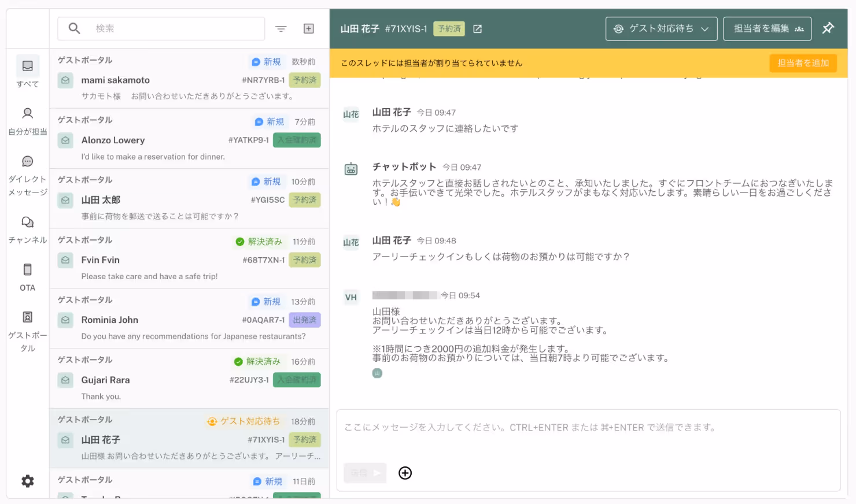
Task: Click the ゲスト対応待ち status in conversation list
Action: pyautogui.click(x=243, y=421)
